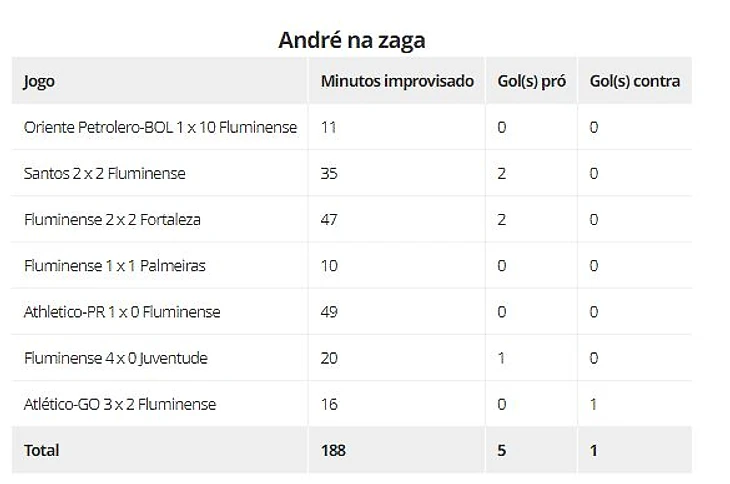Click the Oriente Petrolero-BOL 1 x 10 Fluminense row
This screenshot has height=484, width=730.
pos(160,128)
